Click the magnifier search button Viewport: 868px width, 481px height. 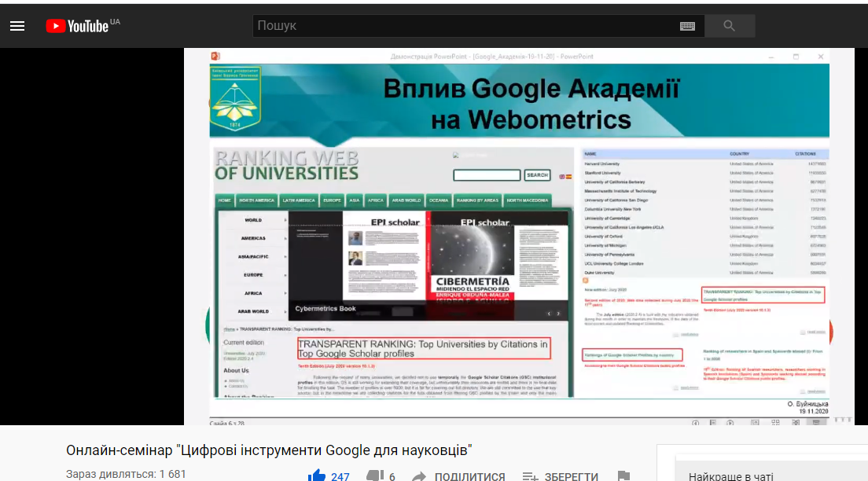click(x=729, y=25)
